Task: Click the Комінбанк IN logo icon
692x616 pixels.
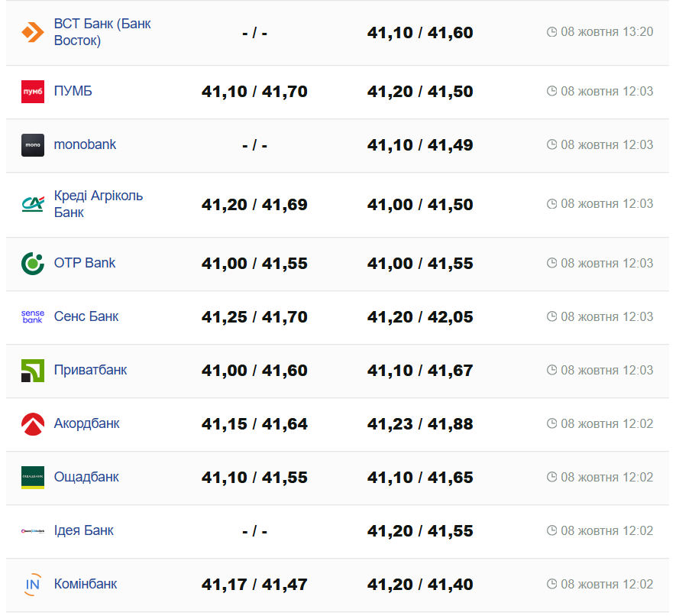Action: pyautogui.click(x=33, y=585)
